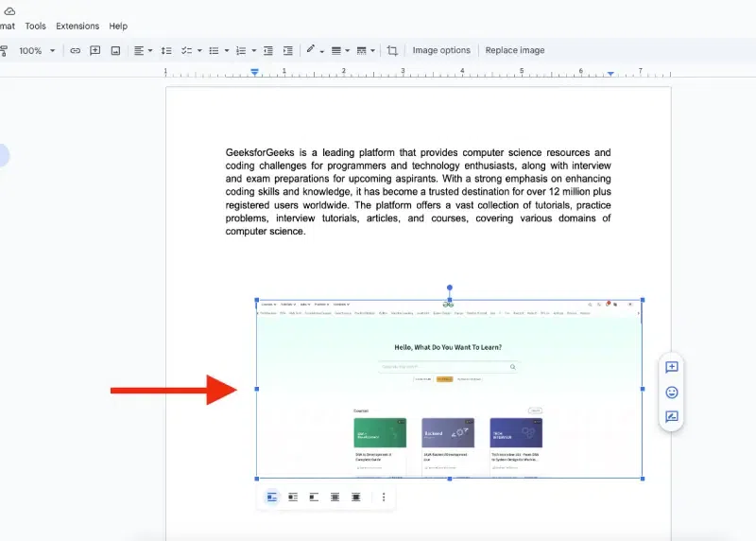Click the Add comment side button
The height and width of the screenshot is (541, 756).
click(x=672, y=367)
